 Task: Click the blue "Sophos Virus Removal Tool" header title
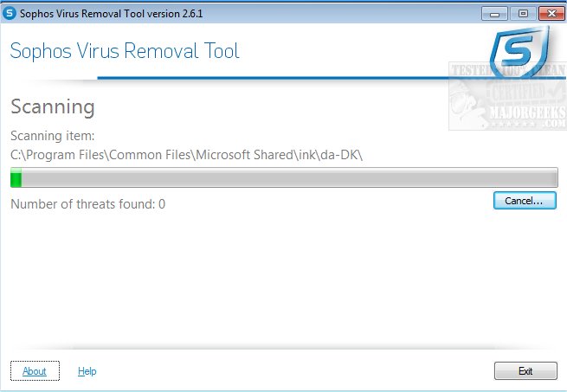click(x=125, y=51)
